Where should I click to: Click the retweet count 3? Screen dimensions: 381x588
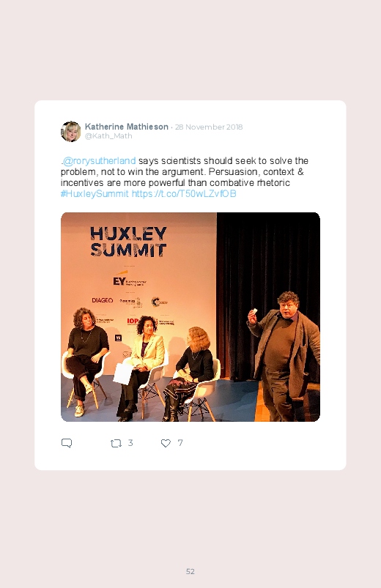(130, 443)
